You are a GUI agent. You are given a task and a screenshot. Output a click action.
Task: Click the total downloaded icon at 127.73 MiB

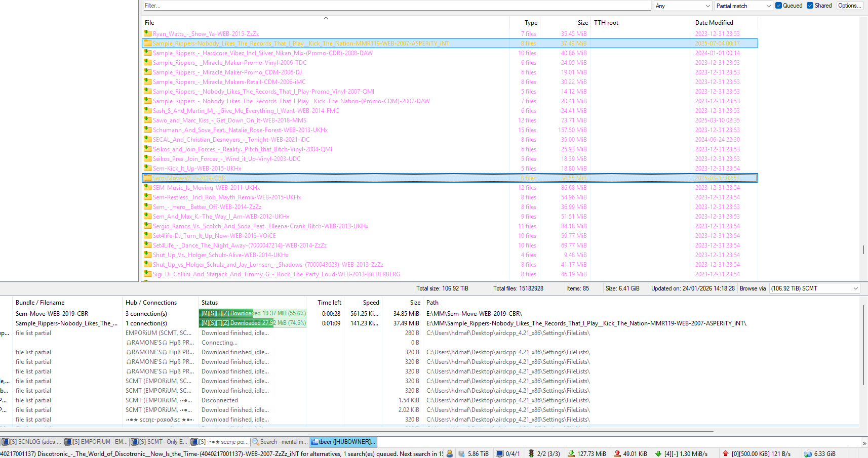[571, 453]
